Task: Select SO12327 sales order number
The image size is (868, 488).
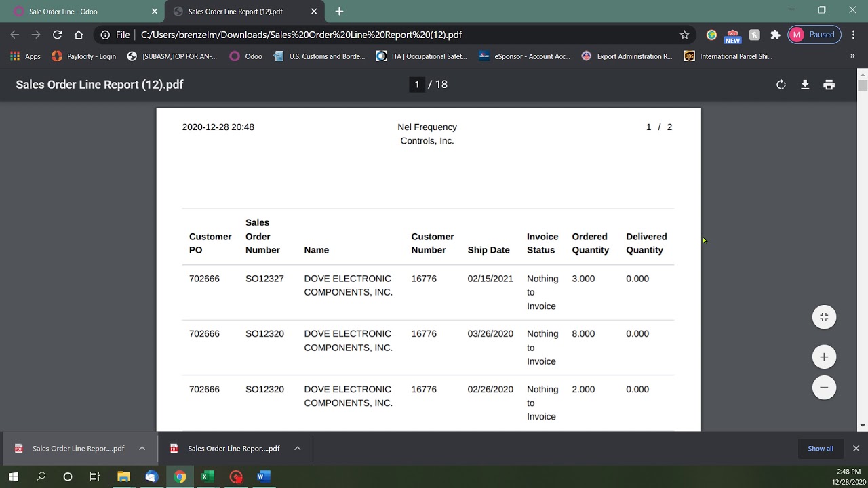Action: [x=264, y=279]
